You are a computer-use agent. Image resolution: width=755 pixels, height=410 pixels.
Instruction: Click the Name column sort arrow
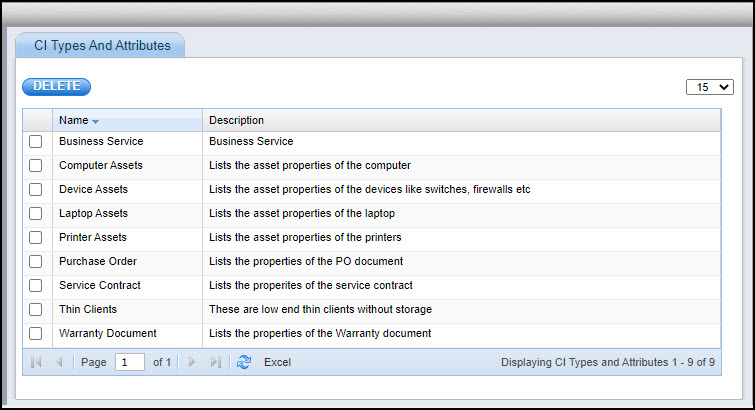coord(96,121)
